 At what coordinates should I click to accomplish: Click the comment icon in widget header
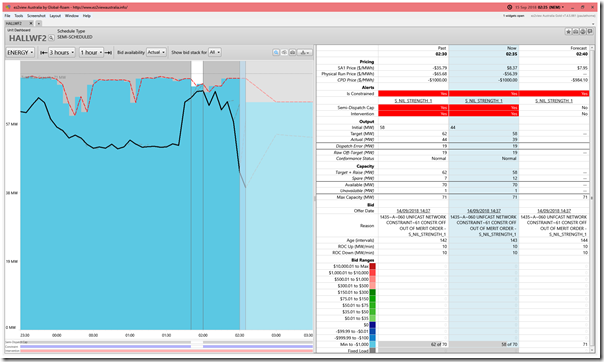pos(590,32)
